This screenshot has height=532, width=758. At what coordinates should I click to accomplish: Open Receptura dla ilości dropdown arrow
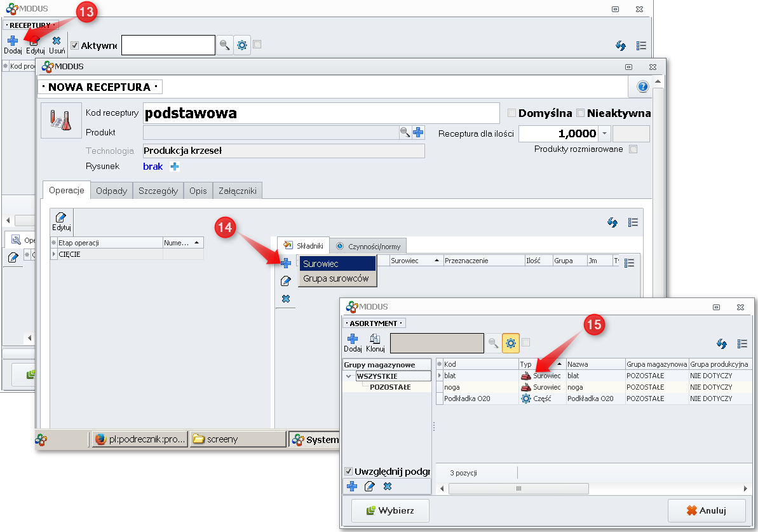[605, 133]
